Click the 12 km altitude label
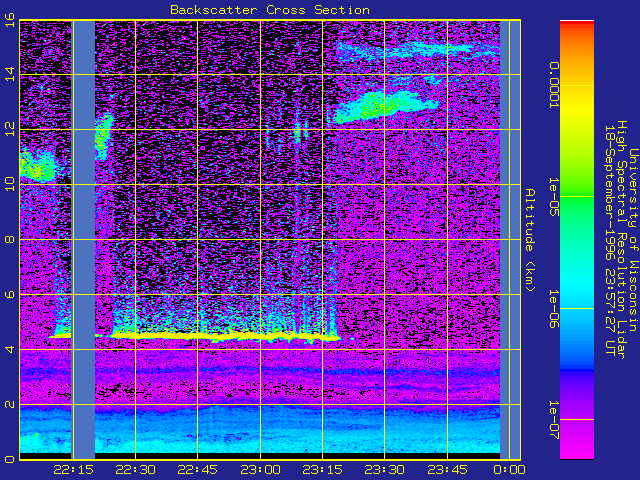This screenshot has height=480, width=640. [10, 129]
